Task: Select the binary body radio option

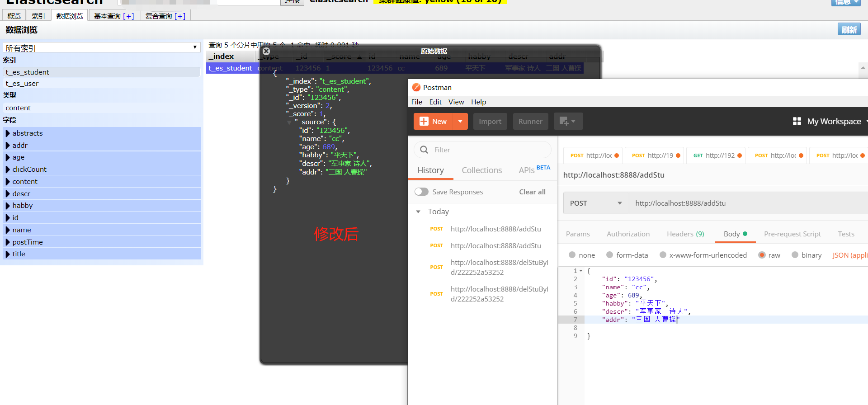Action: (x=795, y=255)
